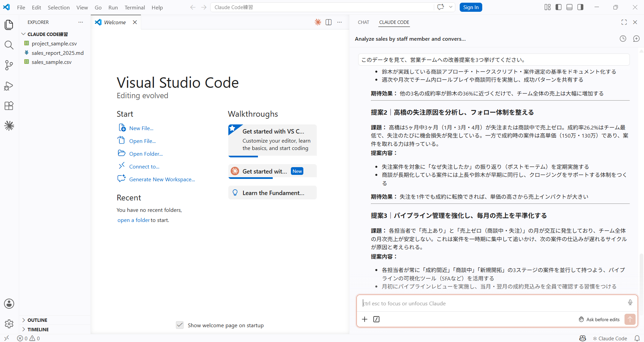The width and height of the screenshot is (644, 342).
Task: Open notifications bell in status bar
Action: (637, 338)
